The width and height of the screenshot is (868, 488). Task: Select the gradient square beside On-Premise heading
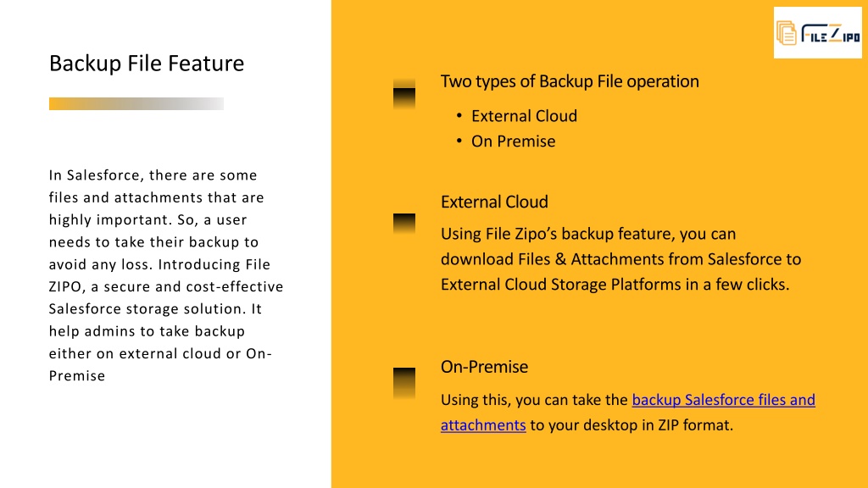coord(404,383)
